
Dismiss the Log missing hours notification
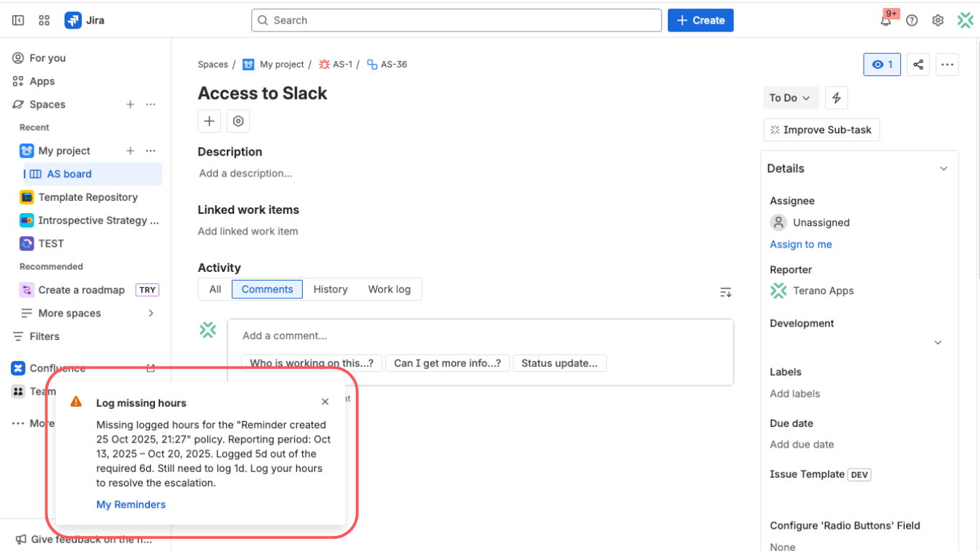(325, 402)
